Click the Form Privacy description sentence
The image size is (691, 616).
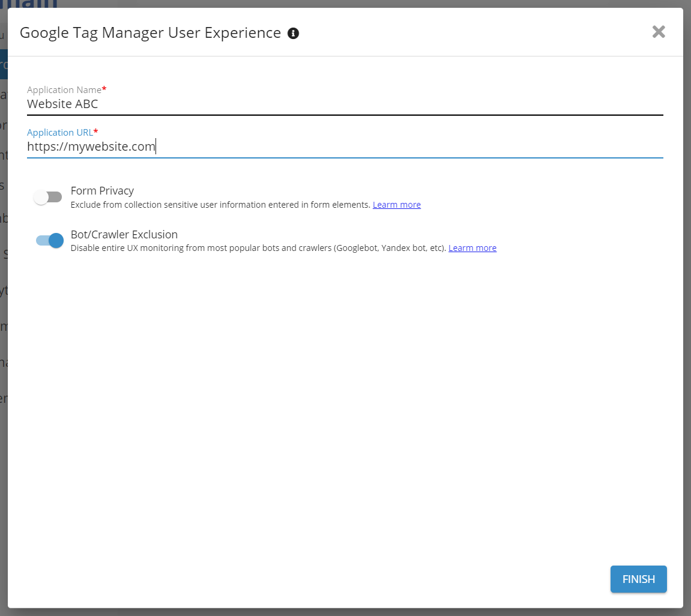220,205
